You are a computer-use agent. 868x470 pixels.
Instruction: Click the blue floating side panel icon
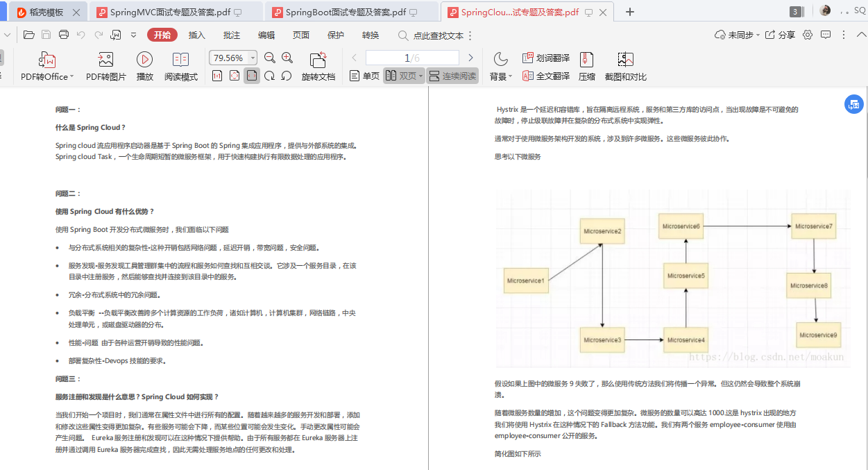[x=854, y=104]
